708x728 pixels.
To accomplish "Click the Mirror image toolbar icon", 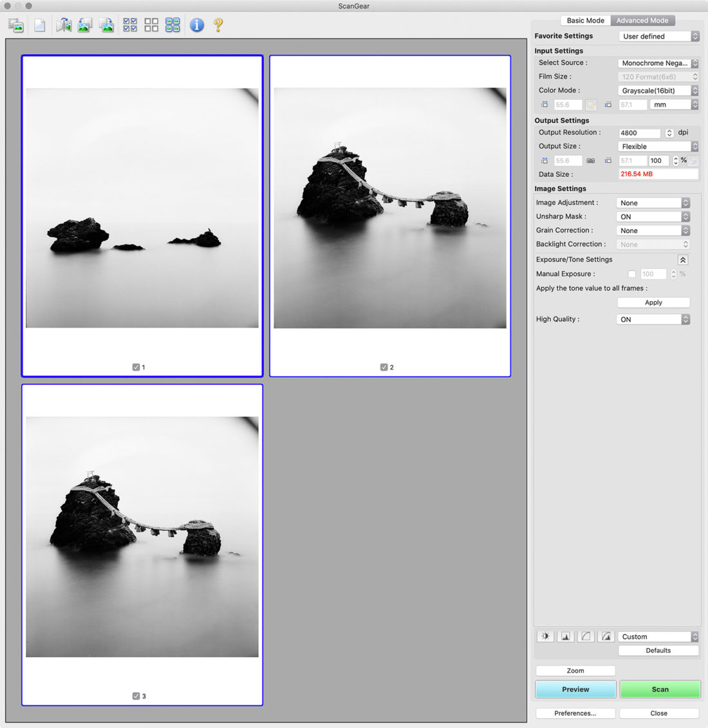I will coord(63,25).
